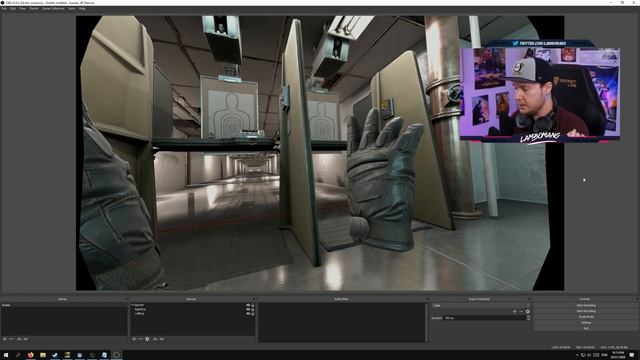Click the Duration value input field
This screenshot has height=360, width=640.
click(x=485, y=318)
